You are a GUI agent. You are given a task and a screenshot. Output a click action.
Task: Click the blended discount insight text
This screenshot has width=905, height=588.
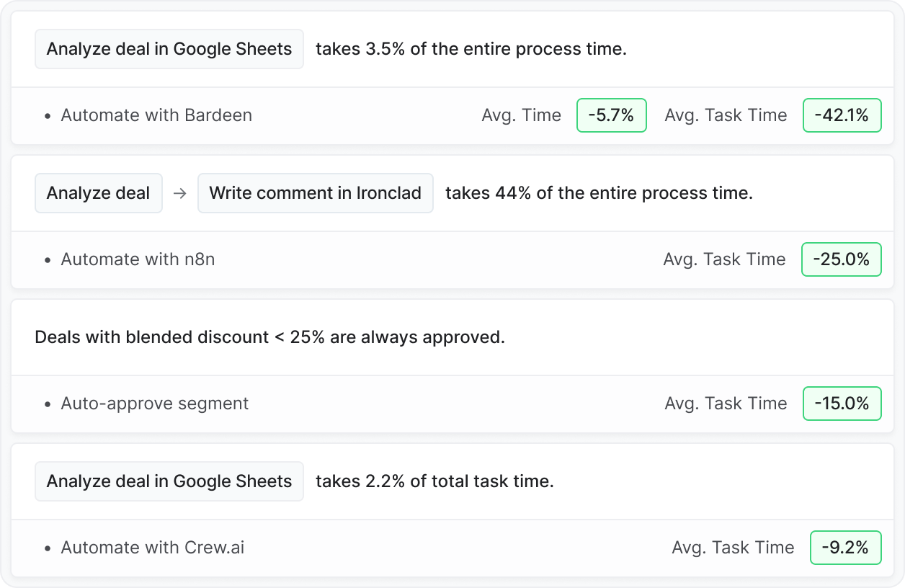click(269, 337)
